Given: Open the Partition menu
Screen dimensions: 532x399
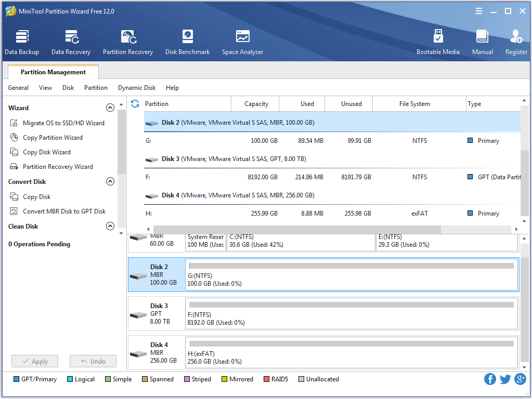Looking at the screenshot, I should click(x=96, y=88).
